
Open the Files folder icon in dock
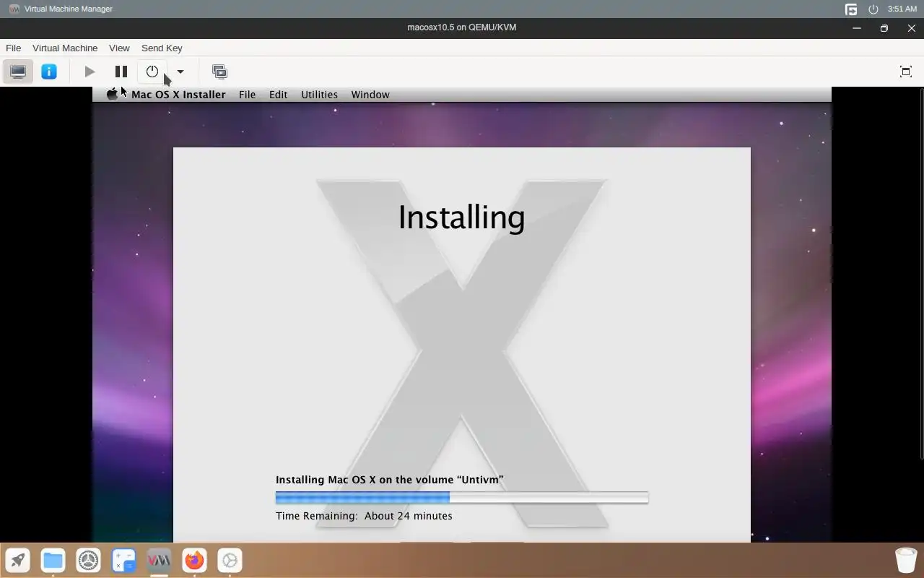[53, 560]
